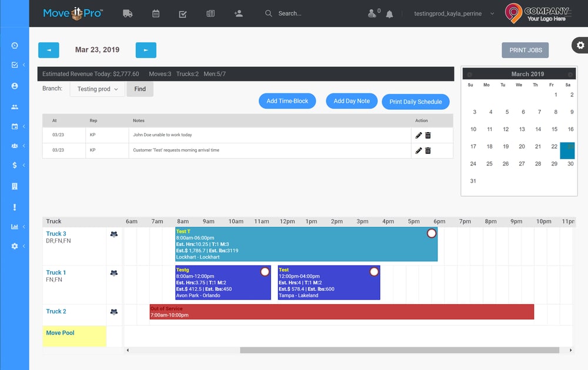Click the Add Time-Block button

pyautogui.click(x=287, y=101)
